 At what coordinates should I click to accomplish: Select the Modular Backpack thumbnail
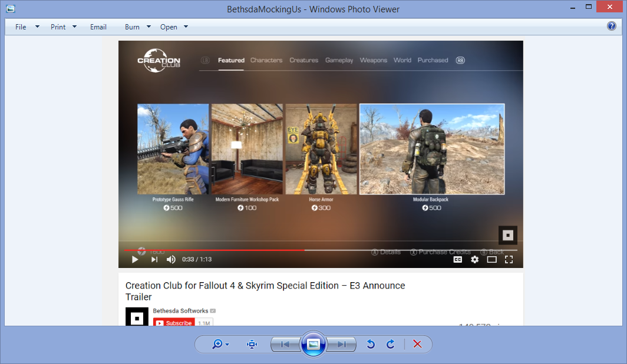(432, 149)
